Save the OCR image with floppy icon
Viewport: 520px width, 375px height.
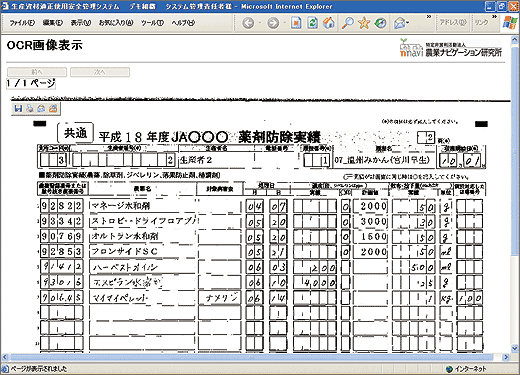18,108
